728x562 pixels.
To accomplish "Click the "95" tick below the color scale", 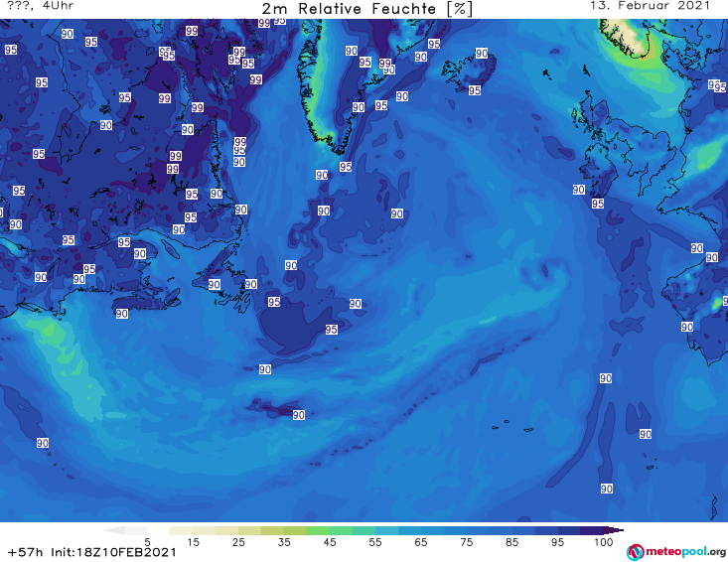I will click(557, 542).
